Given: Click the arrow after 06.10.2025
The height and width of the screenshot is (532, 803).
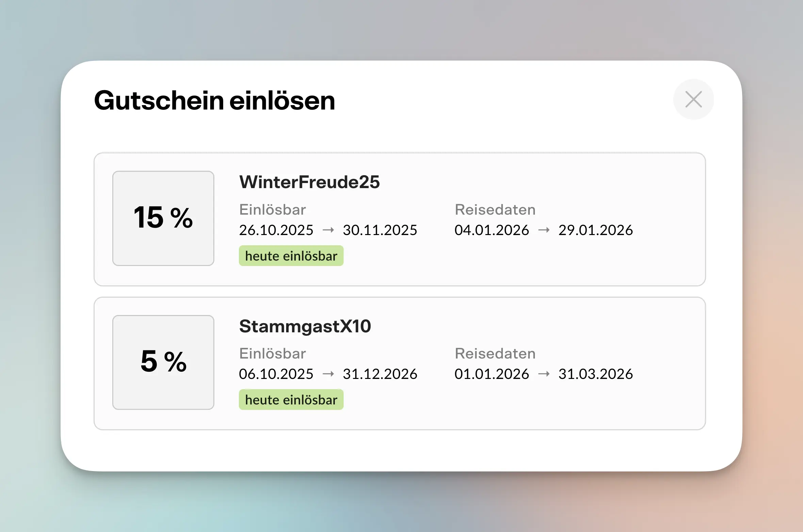Looking at the screenshot, I should pyautogui.click(x=328, y=374).
